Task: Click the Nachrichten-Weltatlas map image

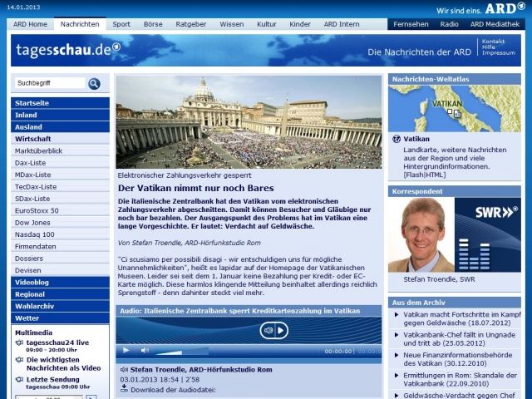Action: click(x=455, y=109)
